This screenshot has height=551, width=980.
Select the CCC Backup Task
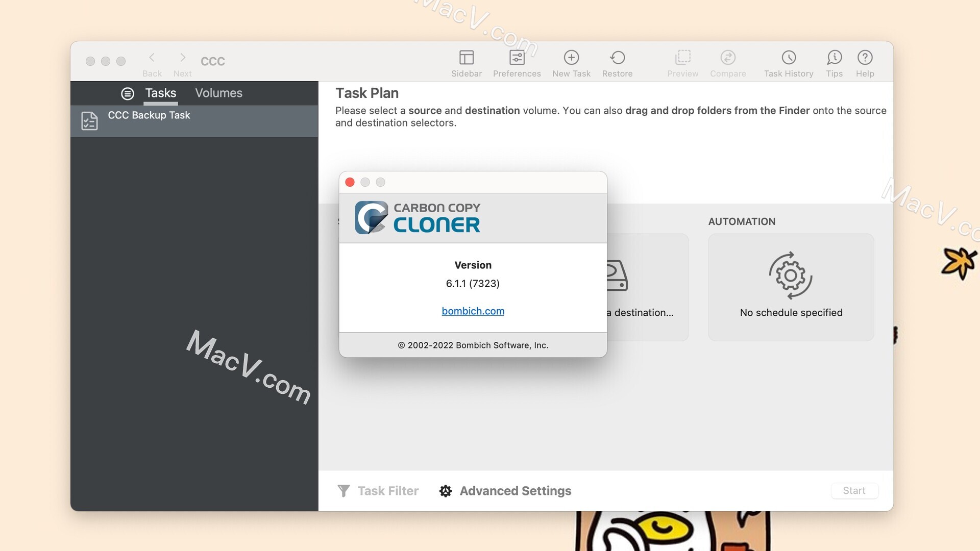click(149, 115)
